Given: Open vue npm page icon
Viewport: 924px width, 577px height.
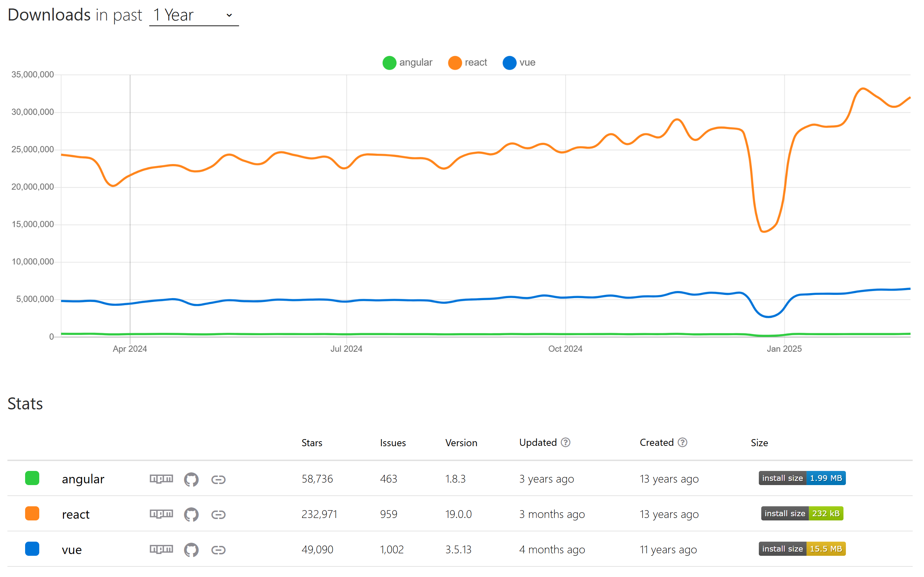Looking at the screenshot, I should tap(162, 549).
